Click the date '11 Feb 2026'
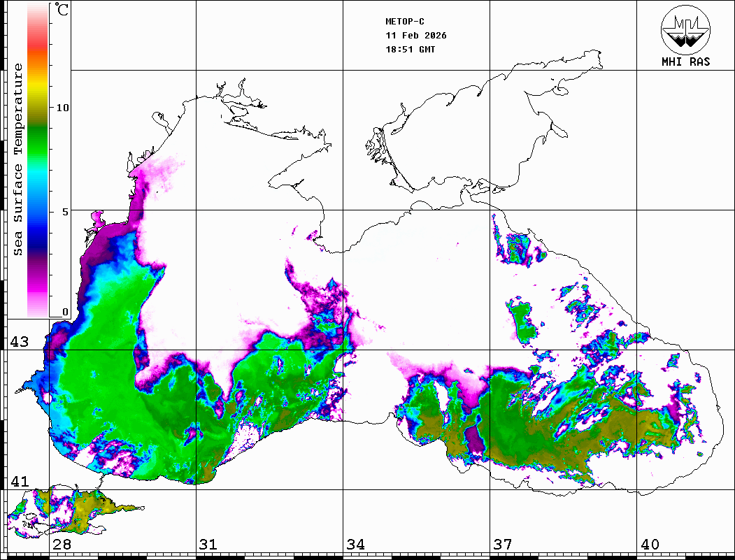 point(416,36)
